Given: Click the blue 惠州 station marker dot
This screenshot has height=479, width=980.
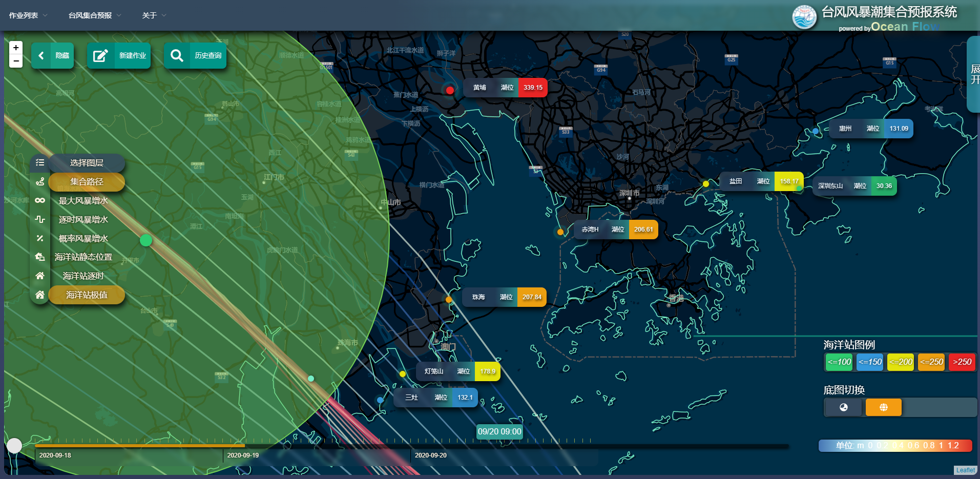Looking at the screenshot, I should tap(816, 131).
